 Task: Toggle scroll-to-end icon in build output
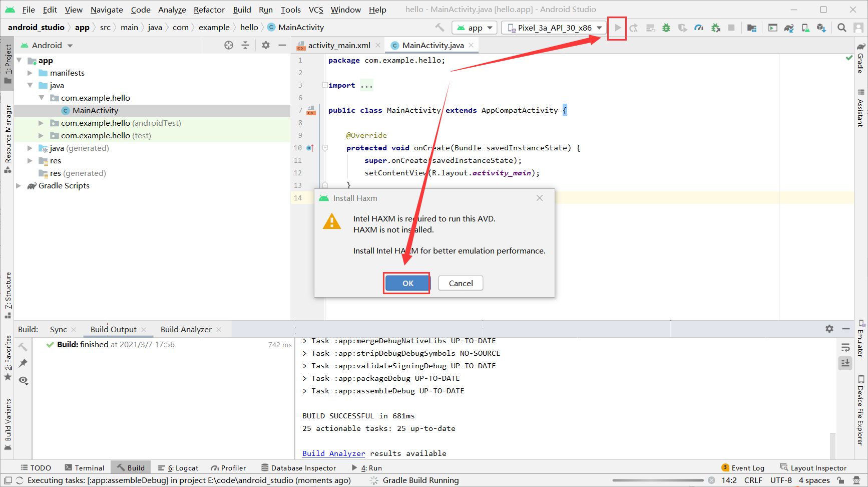pos(845,363)
